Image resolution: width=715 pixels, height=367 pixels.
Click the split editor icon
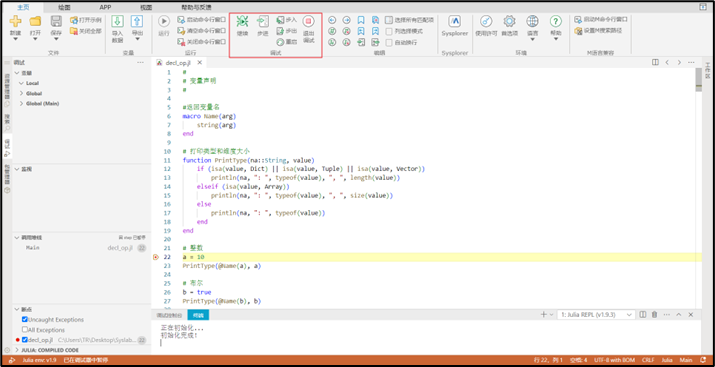[x=655, y=62]
